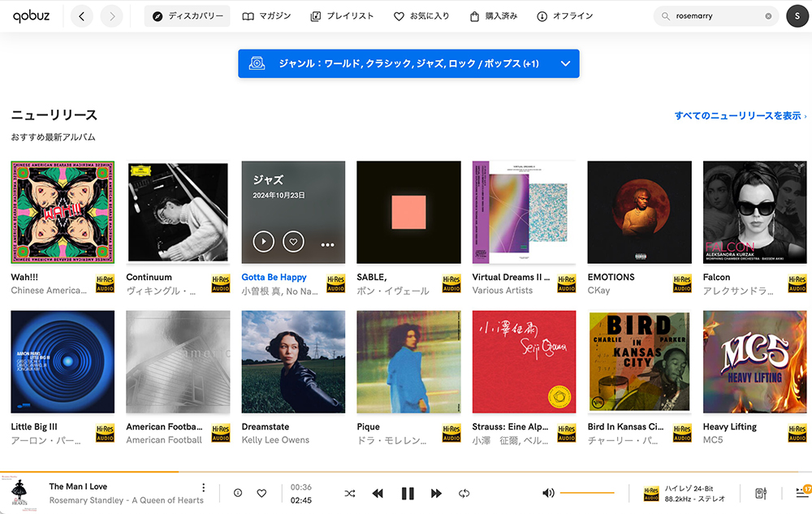Click the total duration 02:45
Image resolution: width=812 pixels, height=514 pixels.
(301, 500)
